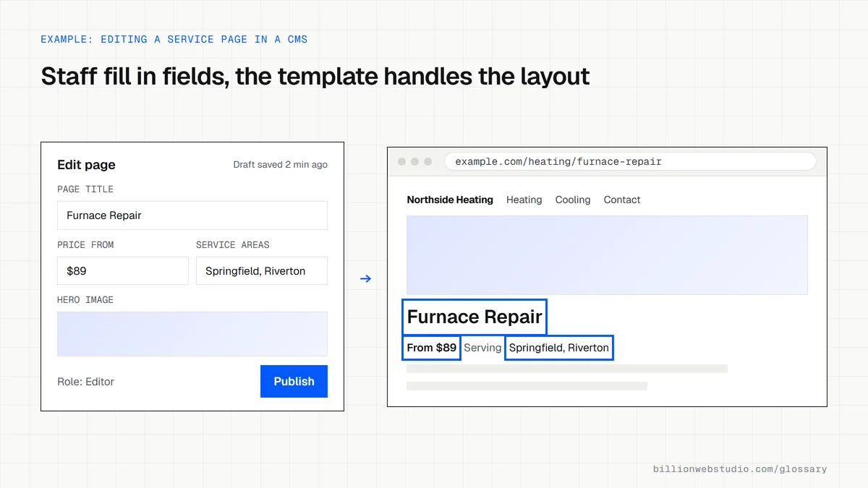Click the Furnace Repair heading in preview

click(475, 317)
